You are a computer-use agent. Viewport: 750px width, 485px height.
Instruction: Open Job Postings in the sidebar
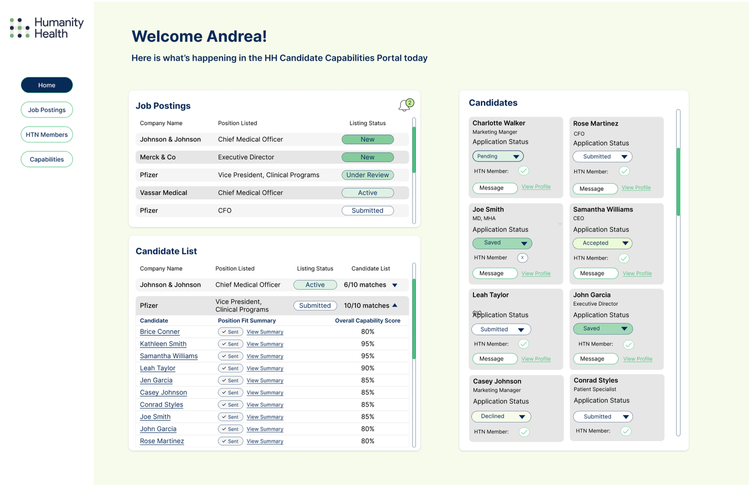tap(47, 110)
